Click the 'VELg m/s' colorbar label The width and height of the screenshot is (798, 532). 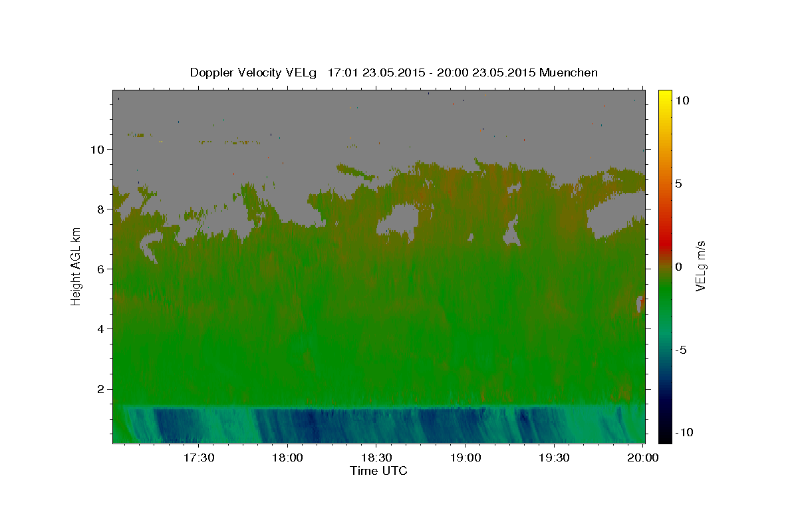point(700,267)
